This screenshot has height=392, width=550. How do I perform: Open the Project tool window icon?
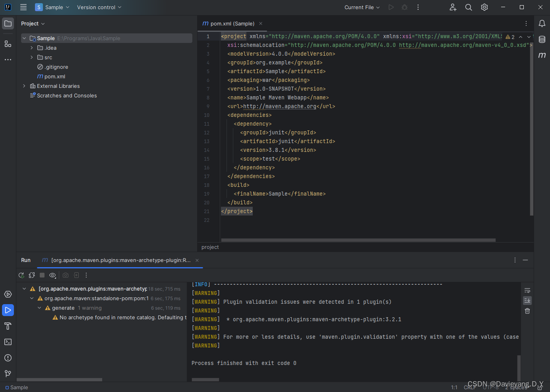[x=8, y=24]
